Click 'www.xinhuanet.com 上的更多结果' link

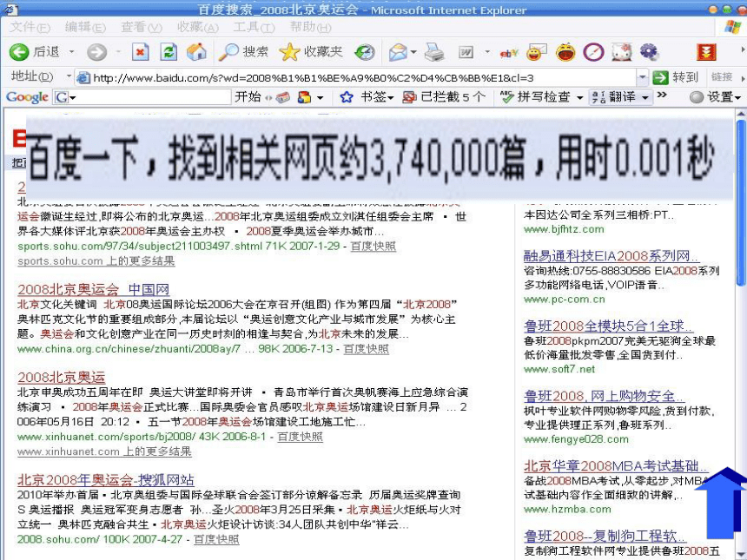[x=104, y=451]
